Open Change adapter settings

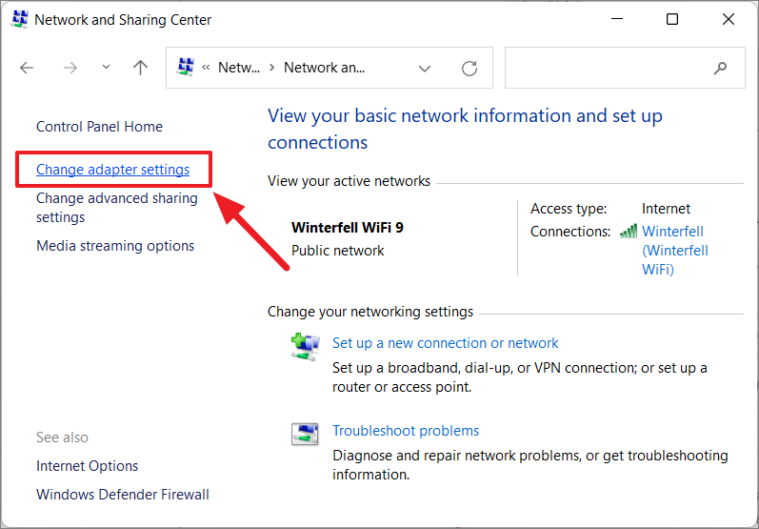[113, 169]
